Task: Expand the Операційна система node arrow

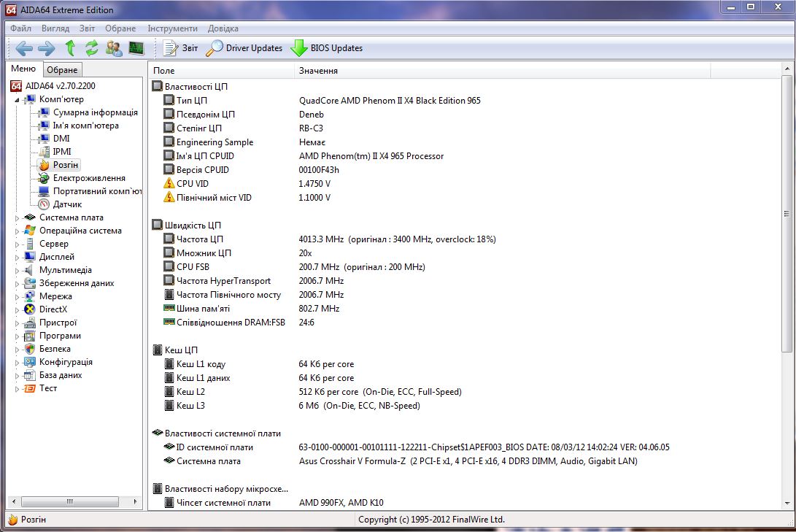Action: point(18,231)
